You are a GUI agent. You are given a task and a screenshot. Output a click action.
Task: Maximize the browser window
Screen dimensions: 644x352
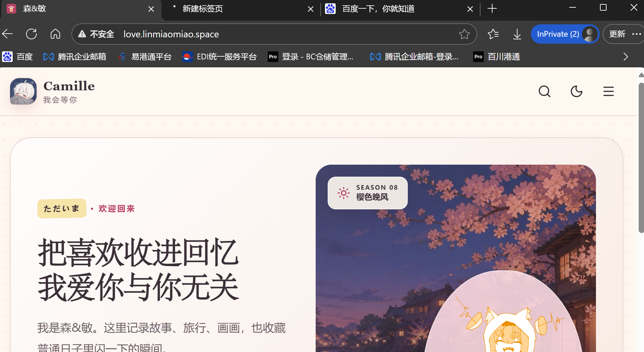[603, 8]
